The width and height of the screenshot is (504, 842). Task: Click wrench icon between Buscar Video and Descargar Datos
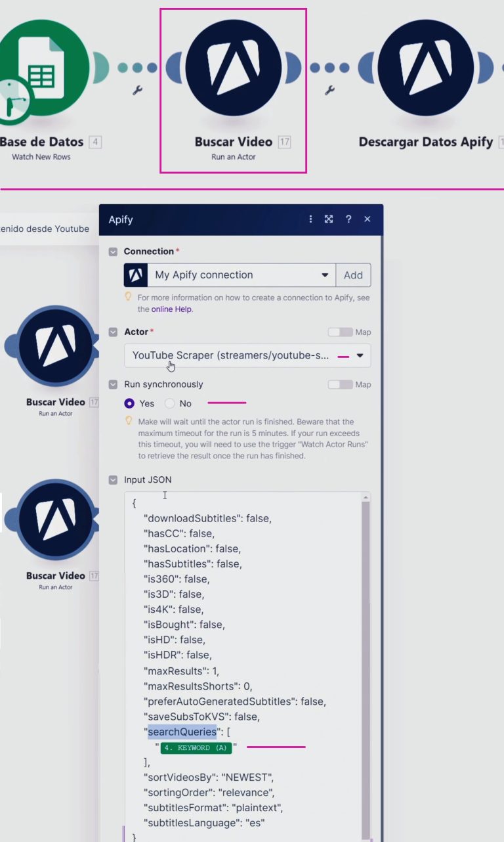[329, 91]
